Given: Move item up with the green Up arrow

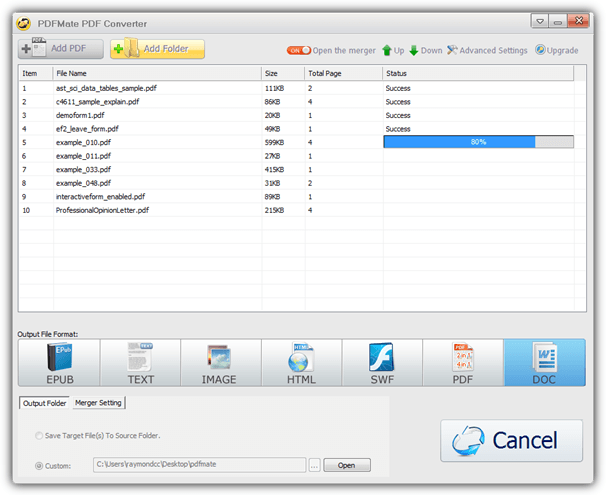Looking at the screenshot, I should click(x=387, y=50).
